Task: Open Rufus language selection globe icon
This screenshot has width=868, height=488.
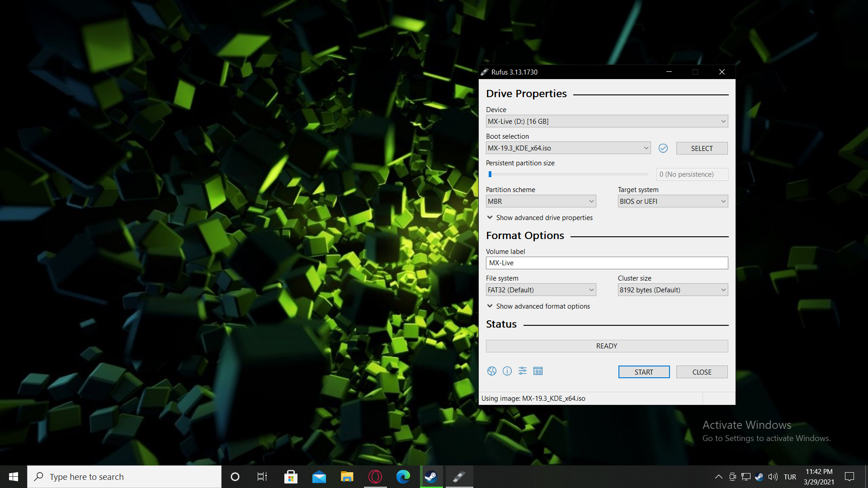Action: pos(492,371)
